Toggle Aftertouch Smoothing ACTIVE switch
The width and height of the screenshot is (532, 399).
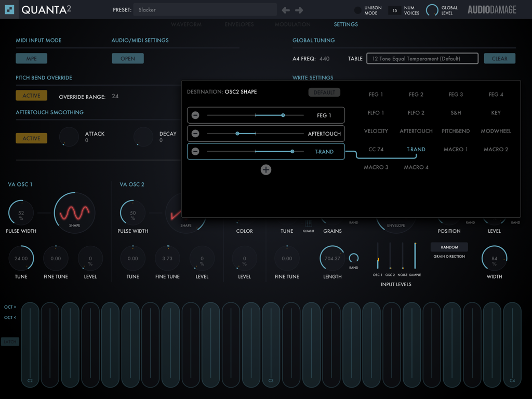[x=31, y=138]
